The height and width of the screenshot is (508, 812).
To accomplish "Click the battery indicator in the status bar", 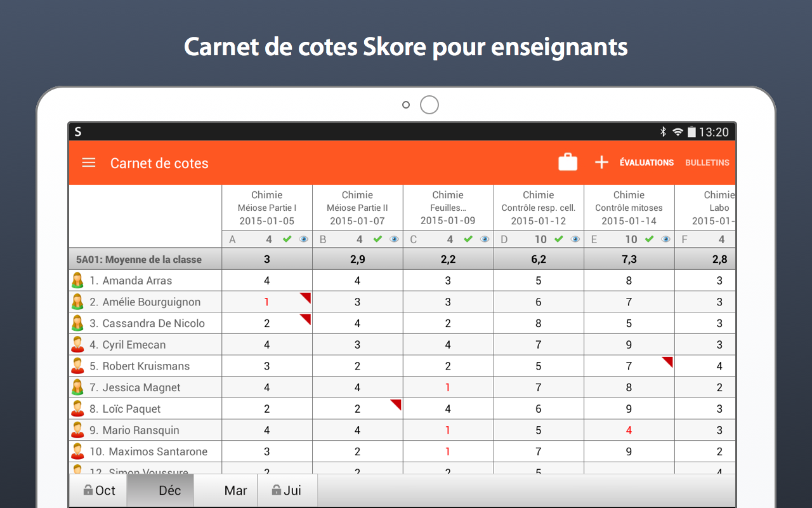I will [691, 131].
